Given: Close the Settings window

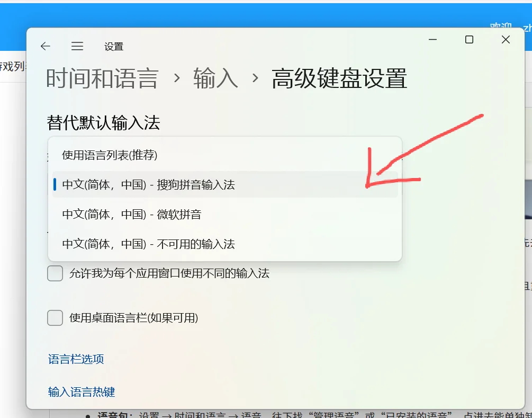Looking at the screenshot, I should coord(506,40).
